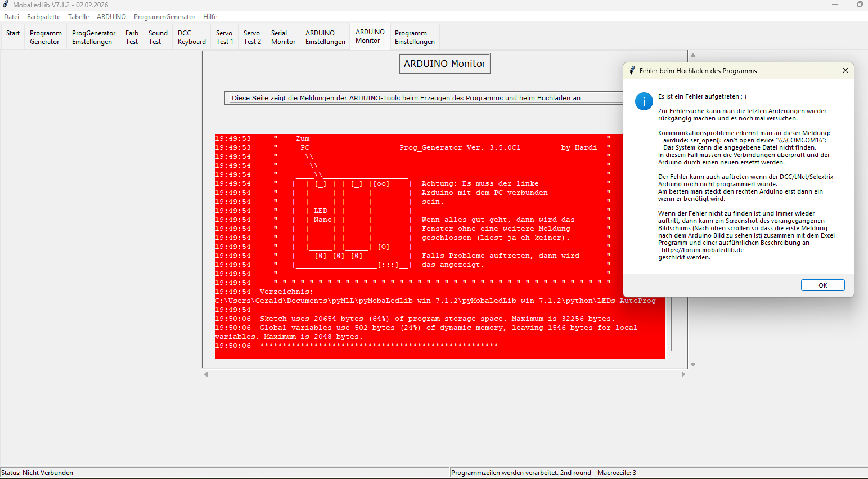Click 'Achtung: Es muss der linke' log text

tap(480, 183)
